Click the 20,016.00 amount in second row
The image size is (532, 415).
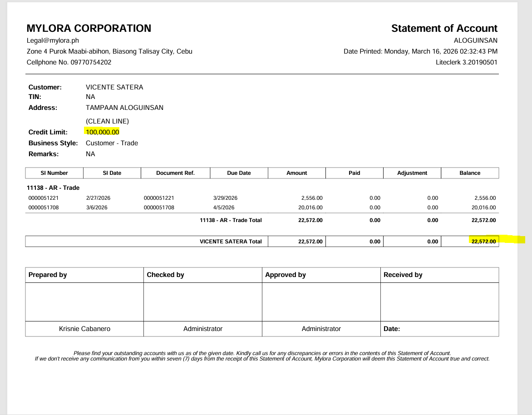tap(311, 207)
